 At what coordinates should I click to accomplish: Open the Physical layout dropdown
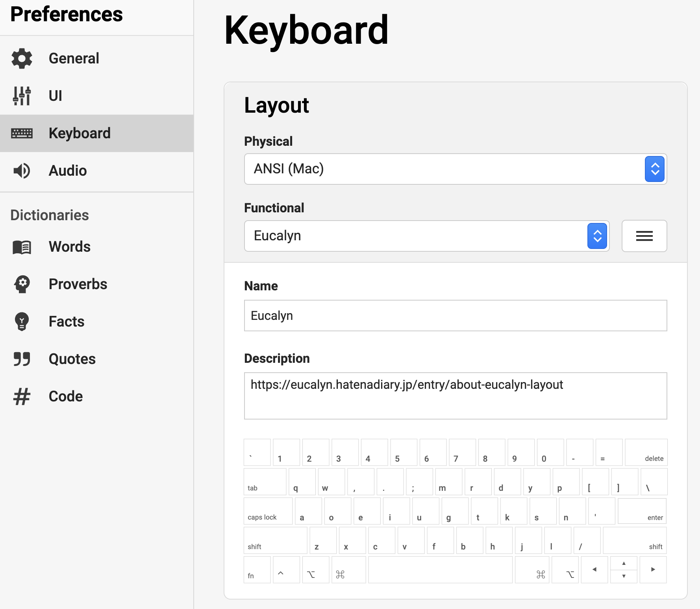click(455, 169)
